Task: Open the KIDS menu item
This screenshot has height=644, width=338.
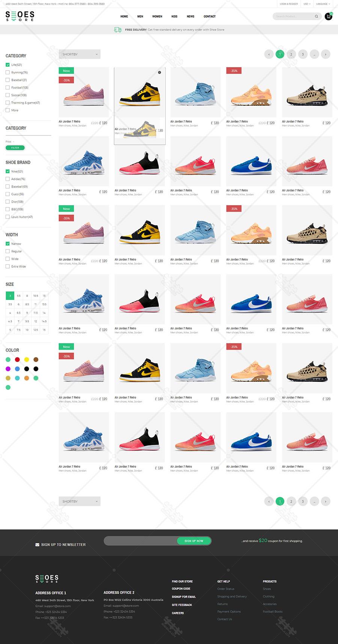Action: (x=174, y=17)
